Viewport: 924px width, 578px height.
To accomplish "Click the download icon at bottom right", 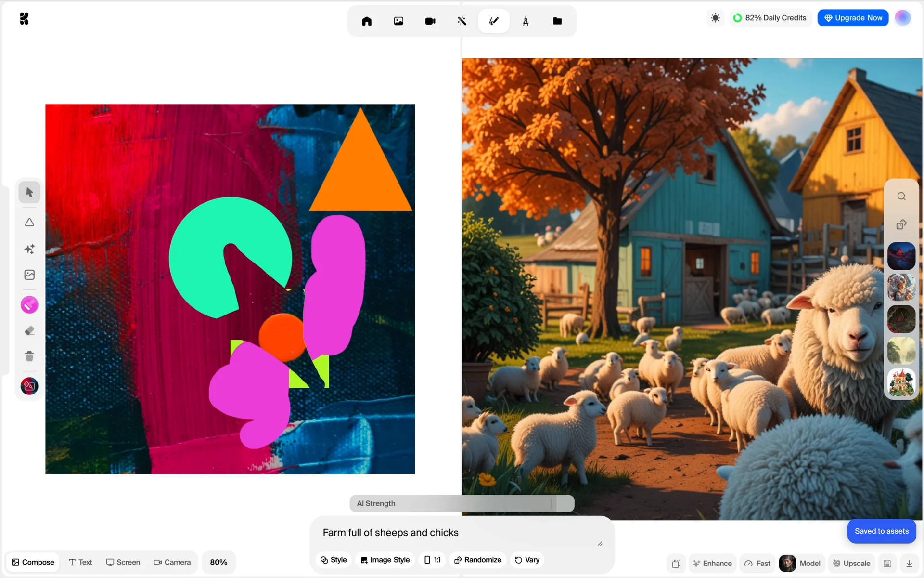I will [x=909, y=563].
